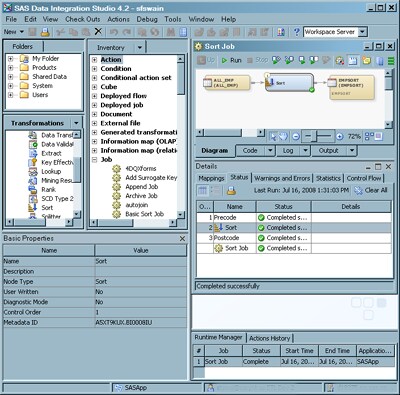The width and height of the screenshot is (400, 395).
Task: Click the Print icon in main toolbar
Action: [x=45, y=32]
